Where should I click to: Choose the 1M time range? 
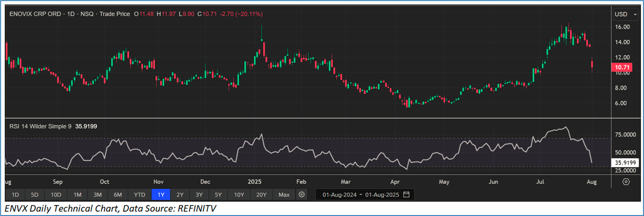pos(77,195)
